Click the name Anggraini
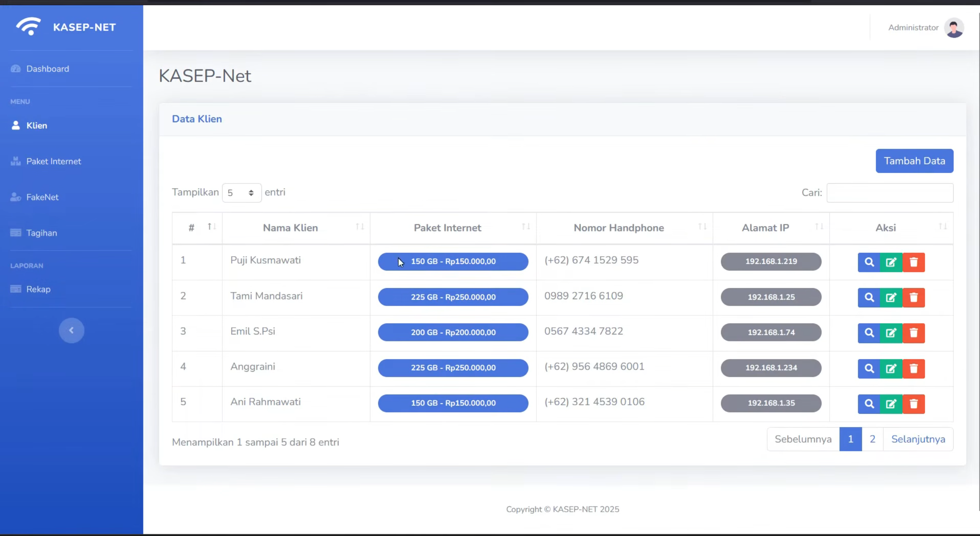 [x=253, y=367]
